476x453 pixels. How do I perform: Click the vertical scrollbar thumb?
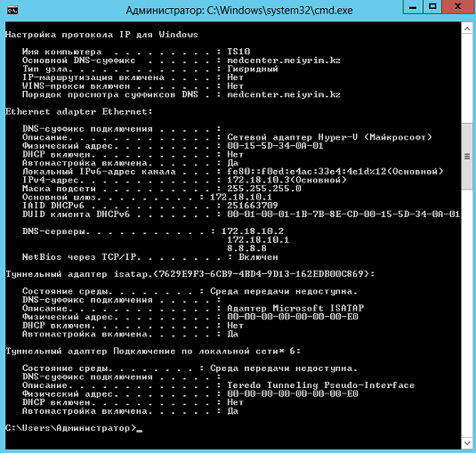tap(467, 157)
